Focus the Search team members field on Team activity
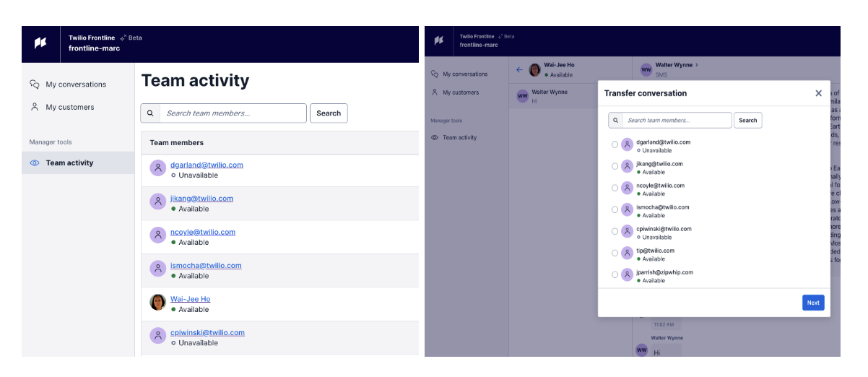868x377 pixels. point(233,113)
